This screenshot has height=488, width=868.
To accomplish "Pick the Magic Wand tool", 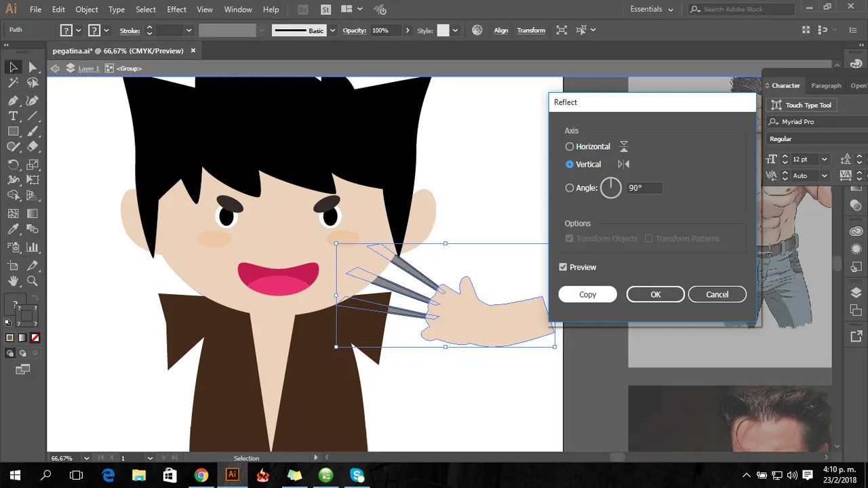I will [13, 83].
